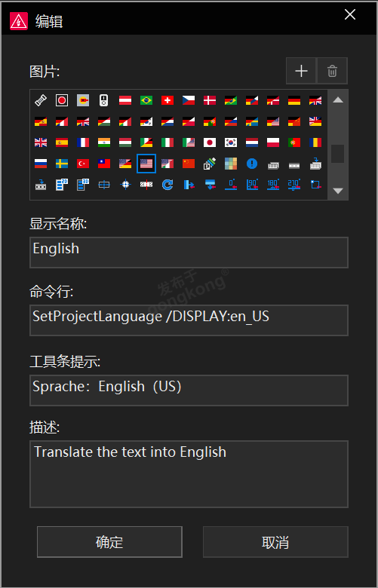
Task: Choose the India flag icon
Action: (104, 142)
